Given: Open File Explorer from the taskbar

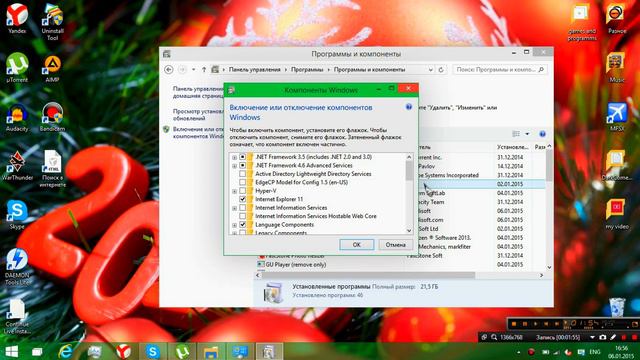Looking at the screenshot, I should (x=211, y=351).
